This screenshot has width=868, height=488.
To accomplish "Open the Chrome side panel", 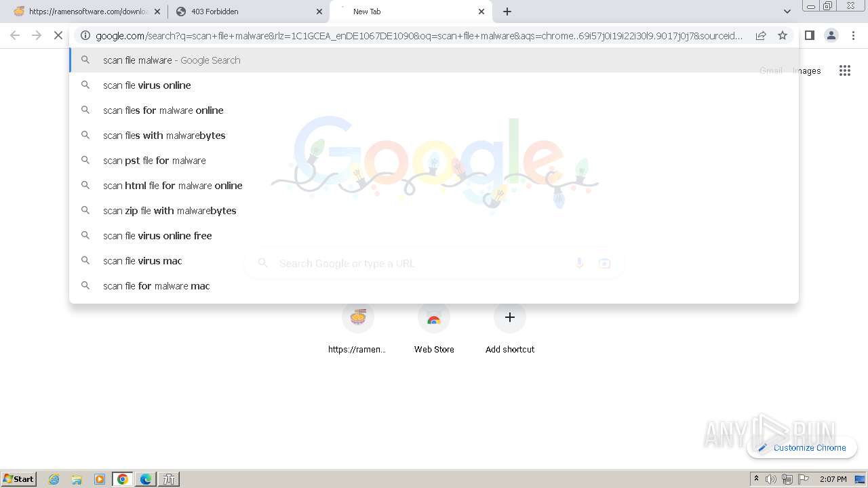I will tap(810, 35).
